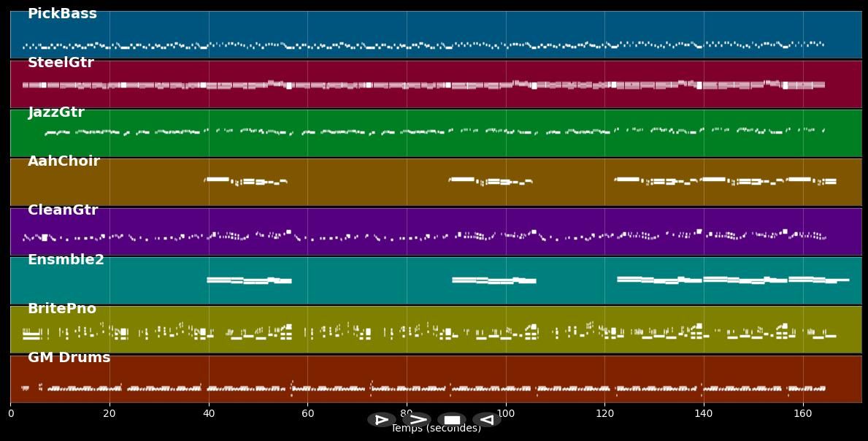Click the first AahChoir note block
This screenshot has width=868, height=441.
tap(217, 179)
